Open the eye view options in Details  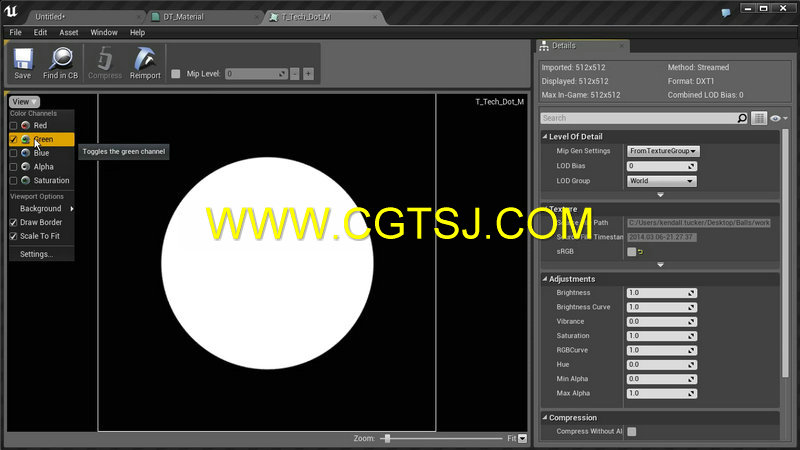coord(778,118)
